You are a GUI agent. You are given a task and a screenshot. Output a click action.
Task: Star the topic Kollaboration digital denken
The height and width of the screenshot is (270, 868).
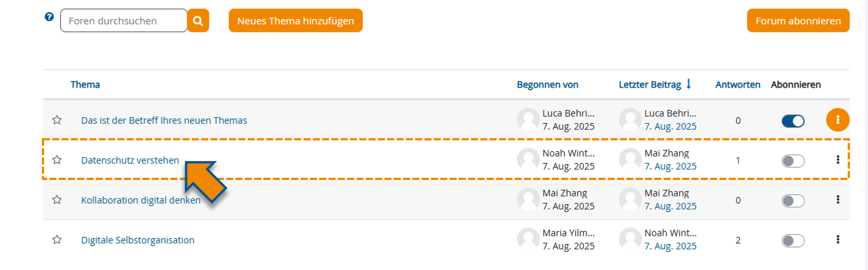pyautogui.click(x=57, y=200)
